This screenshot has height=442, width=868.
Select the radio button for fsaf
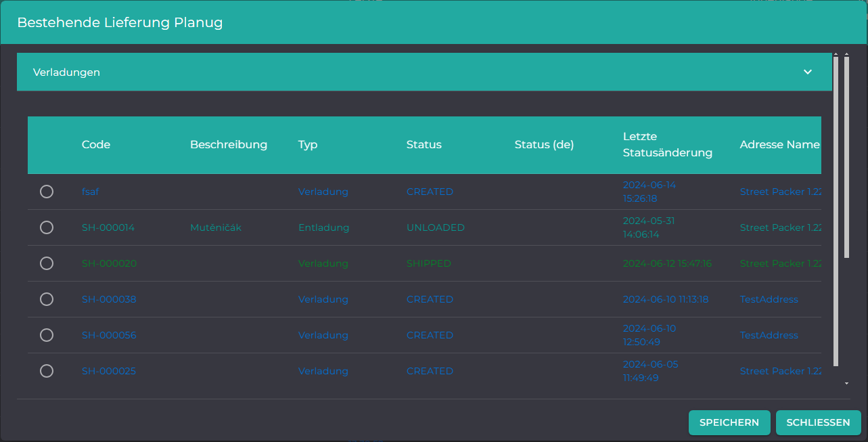(x=47, y=192)
